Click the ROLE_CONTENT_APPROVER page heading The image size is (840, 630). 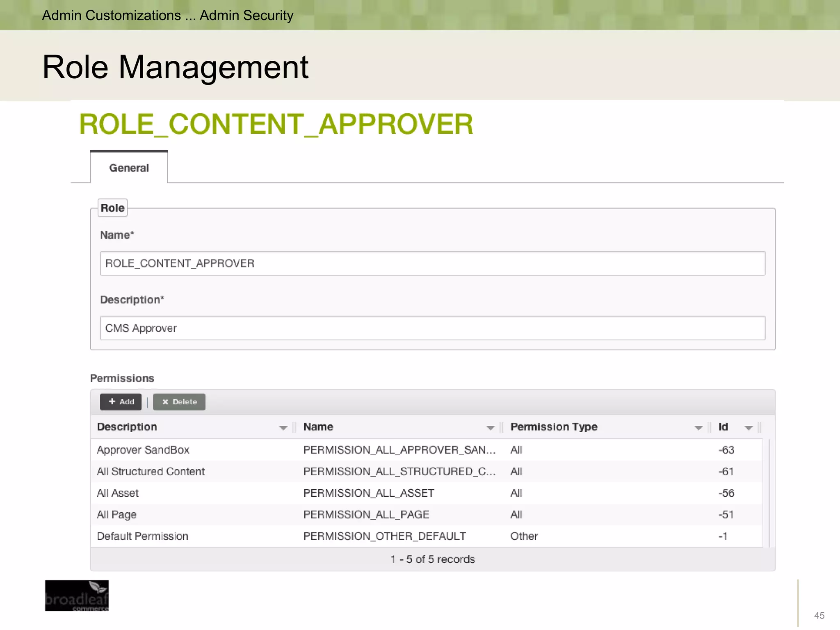276,124
